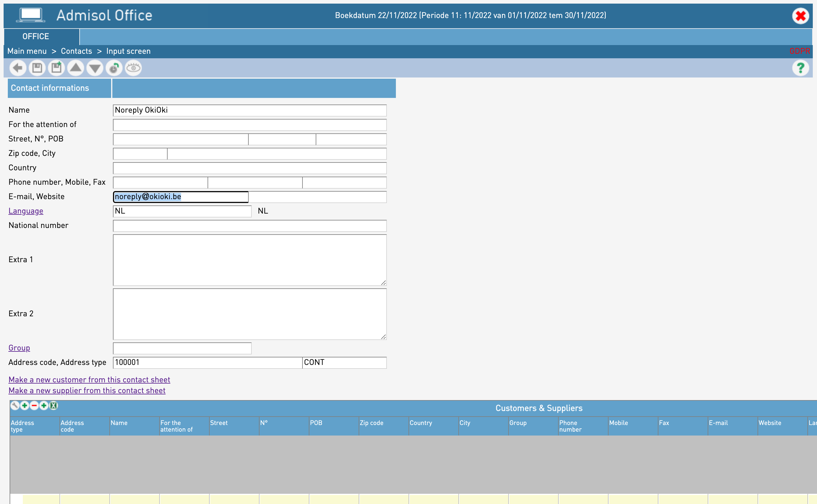Click the Website column header
This screenshot has height=504, width=817.
tap(783, 426)
